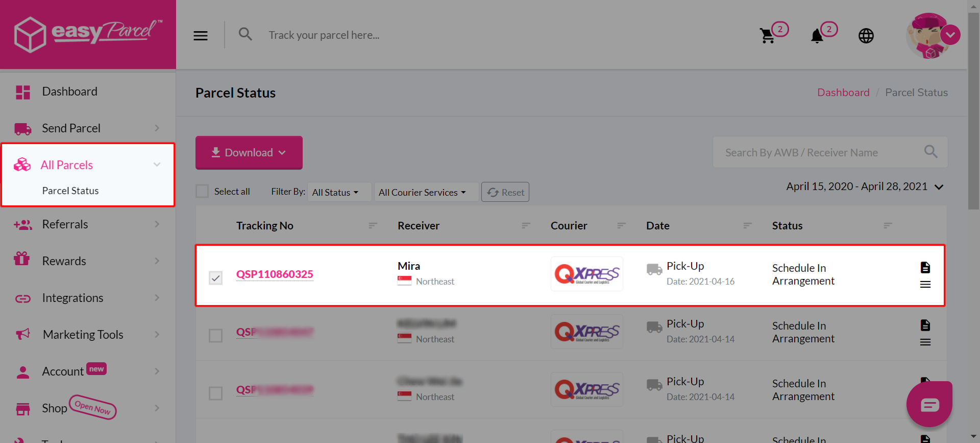Open document icon for QSP110860325 row
980x443 pixels.
point(925,267)
